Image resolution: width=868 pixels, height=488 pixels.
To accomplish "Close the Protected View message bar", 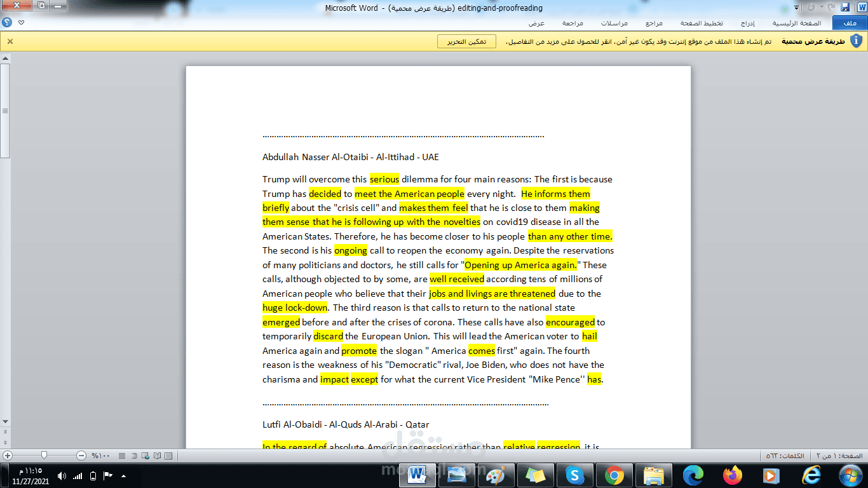I will coord(10,41).
